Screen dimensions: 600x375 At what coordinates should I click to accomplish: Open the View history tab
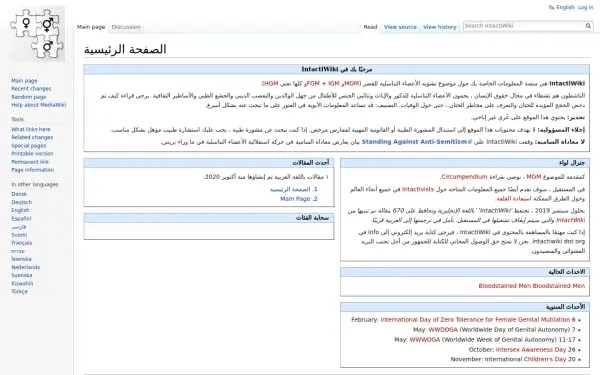click(440, 27)
